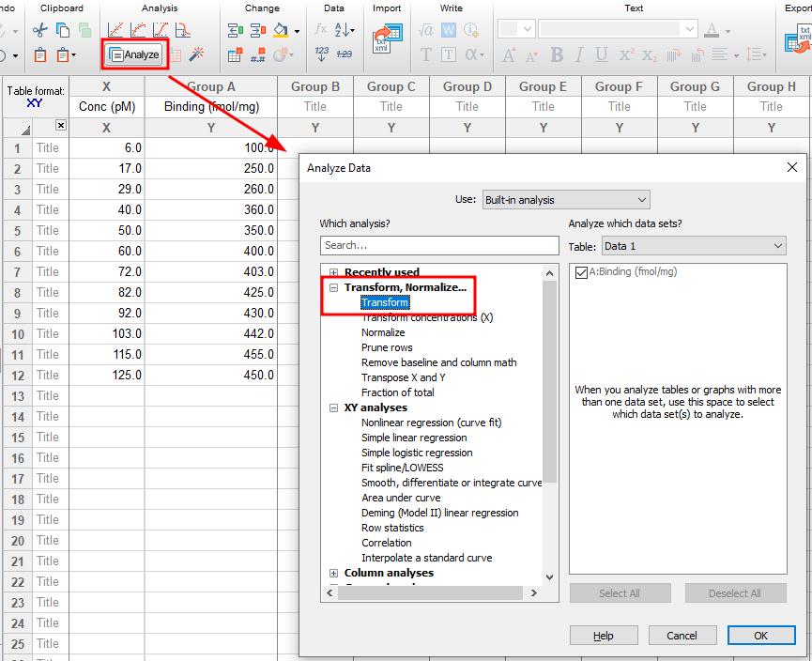Click the paint bucket fill color icon
Screen dimensions: 812x661
click(x=282, y=31)
